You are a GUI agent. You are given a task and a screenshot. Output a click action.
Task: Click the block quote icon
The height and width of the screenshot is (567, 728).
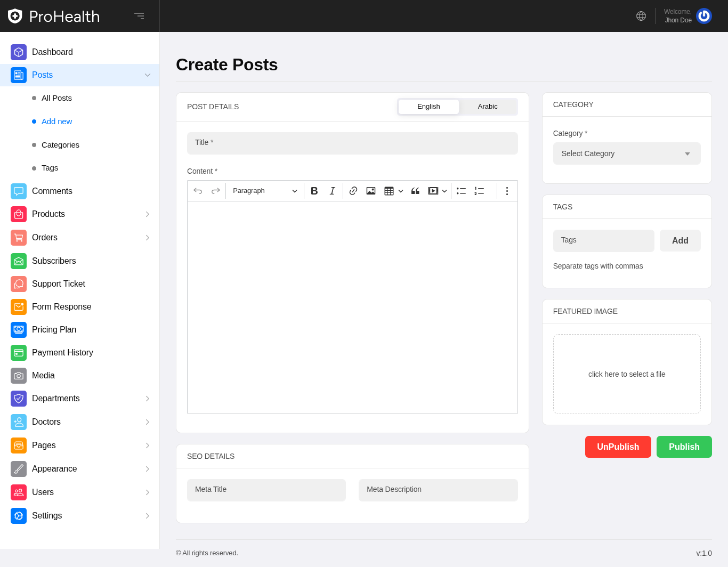point(415,191)
